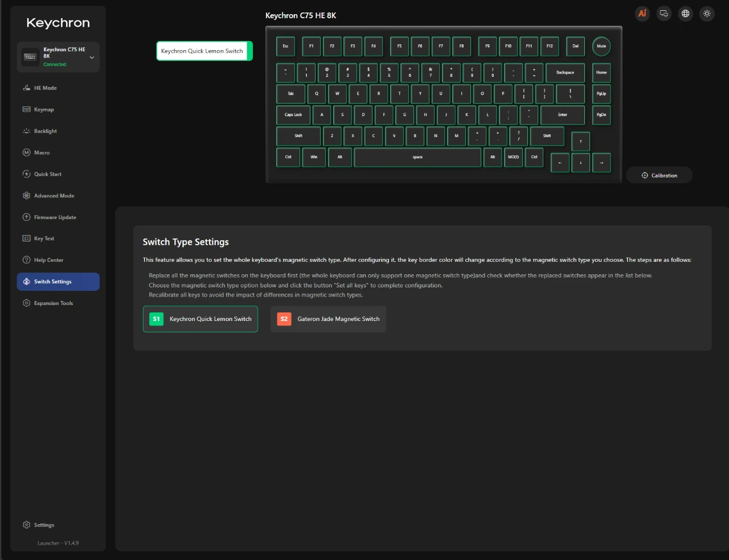Viewport: 729px width, 560px height.
Task: Click the space bar key
Action: (417, 157)
